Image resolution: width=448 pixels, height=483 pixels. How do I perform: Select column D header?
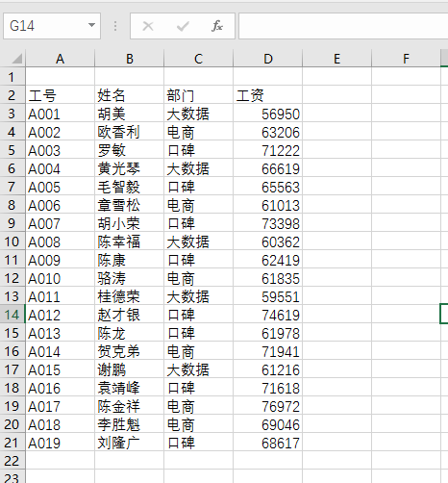coord(268,59)
